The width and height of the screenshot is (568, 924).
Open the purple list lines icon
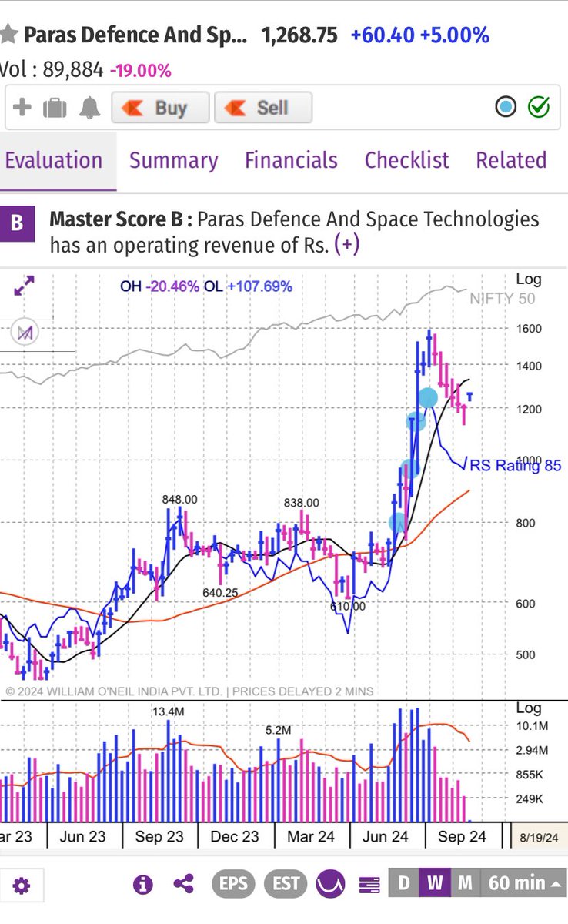click(x=369, y=885)
